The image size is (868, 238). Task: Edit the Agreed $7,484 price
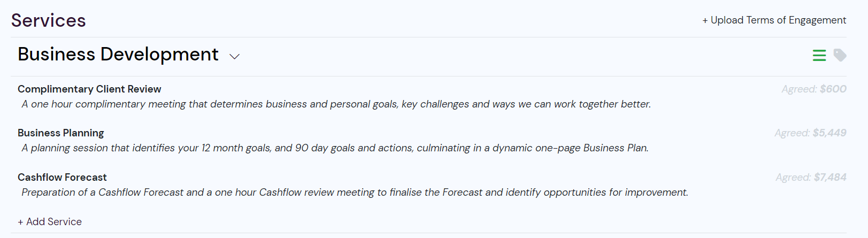811,177
